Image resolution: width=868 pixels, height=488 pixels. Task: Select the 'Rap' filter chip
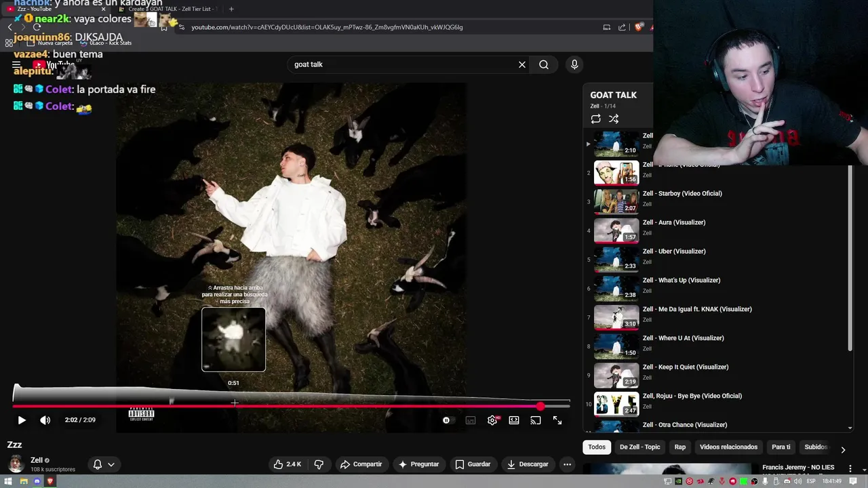tap(680, 447)
